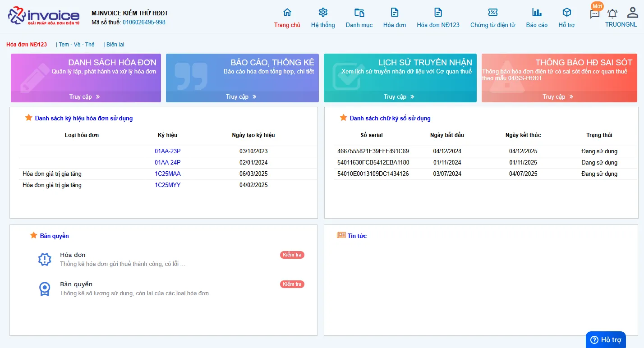Click the Trạng thái column header
The image size is (644, 348).
click(599, 135)
